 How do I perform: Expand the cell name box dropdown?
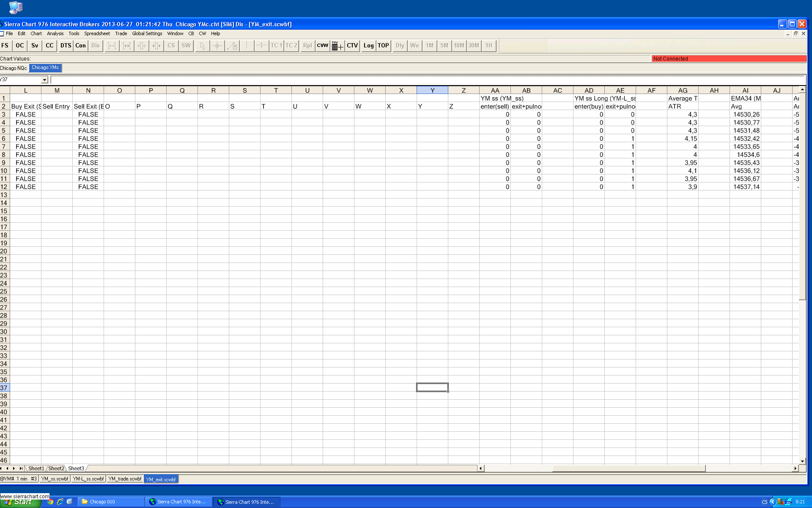[44, 80]
